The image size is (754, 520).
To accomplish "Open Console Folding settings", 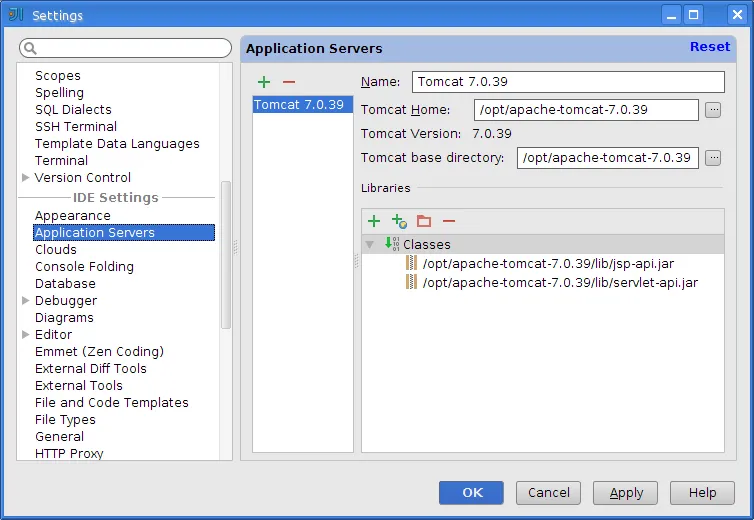I will pyautogui.click(x=84, y=266).
